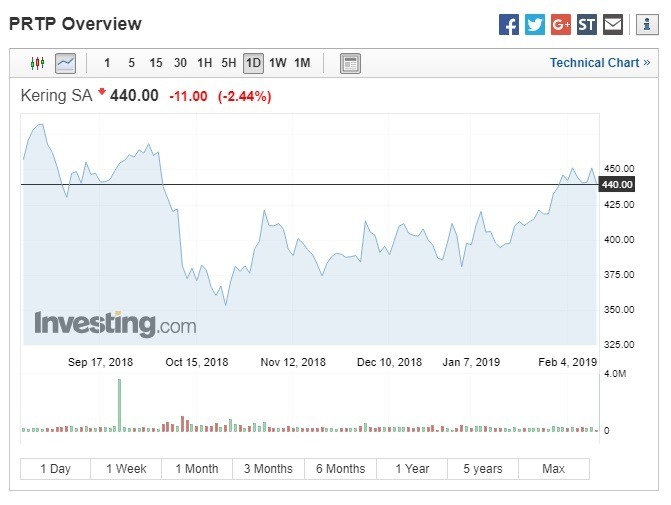The width and height of the screenshot is (671, 505).
Task: Switch to candlestick chart type
Action: point(38,63)
